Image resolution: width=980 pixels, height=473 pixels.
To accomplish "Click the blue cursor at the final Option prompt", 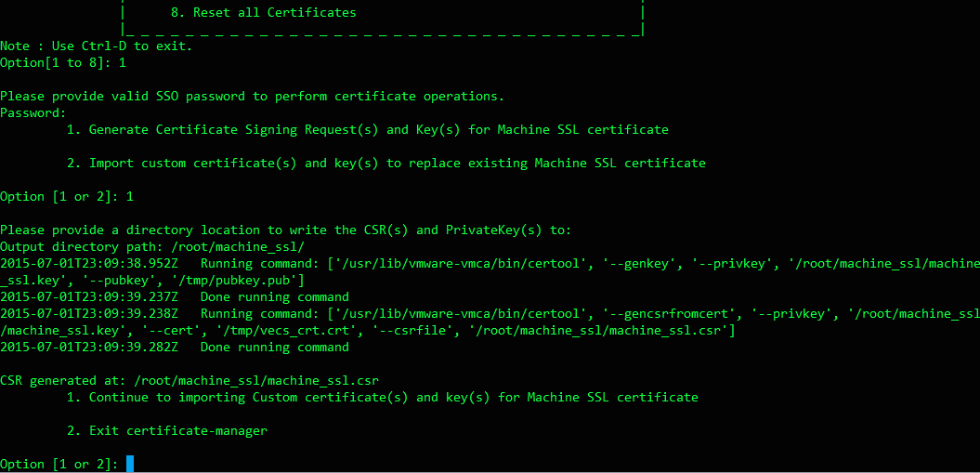I will [x=130, y=464].
